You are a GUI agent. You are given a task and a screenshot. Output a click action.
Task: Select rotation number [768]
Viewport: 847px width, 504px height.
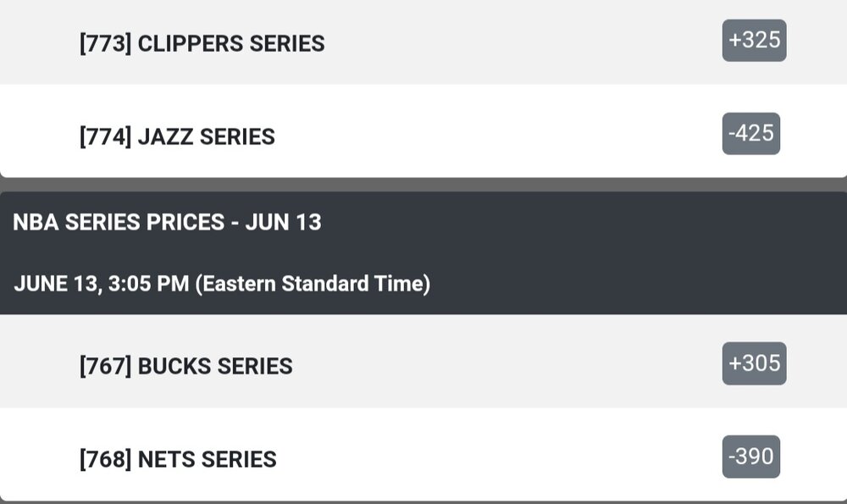[x=105, y=459]
